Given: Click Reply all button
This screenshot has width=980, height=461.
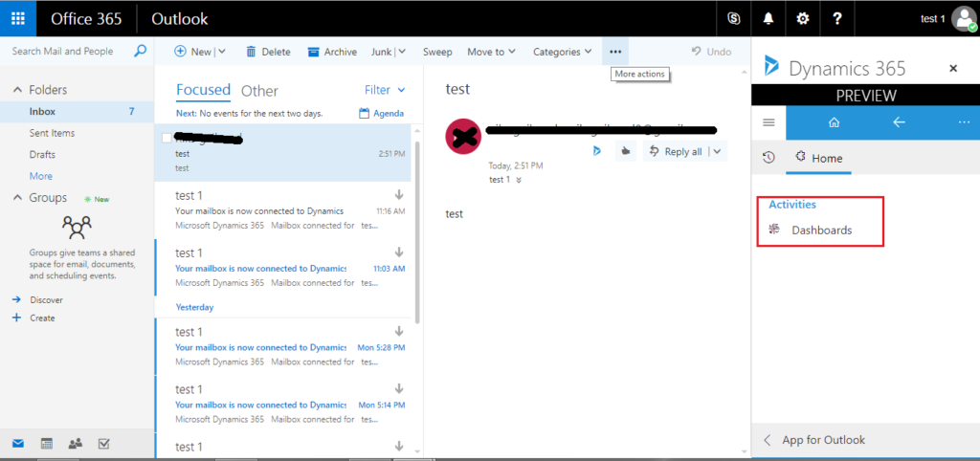Looking at the screenshot, I should 675,151.
